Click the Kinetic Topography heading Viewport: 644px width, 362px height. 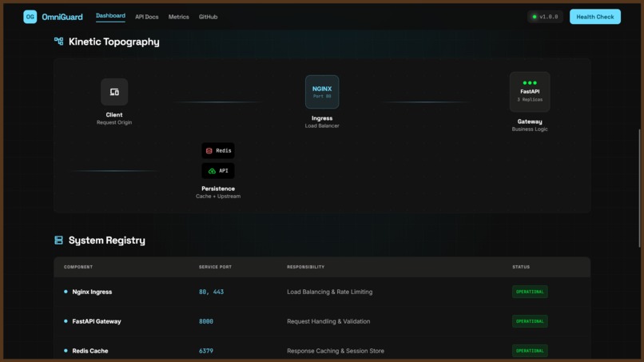click(x=113, y=42)
